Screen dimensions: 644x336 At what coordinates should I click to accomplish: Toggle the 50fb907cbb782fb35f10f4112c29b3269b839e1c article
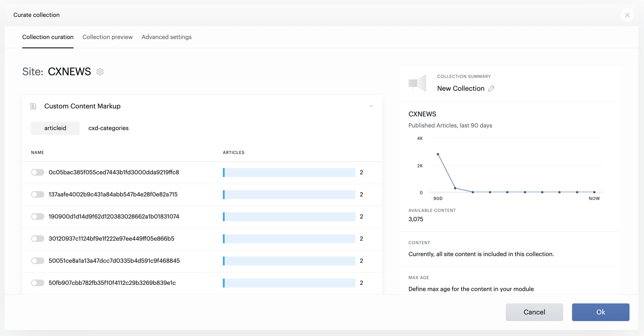pos(37,283)
